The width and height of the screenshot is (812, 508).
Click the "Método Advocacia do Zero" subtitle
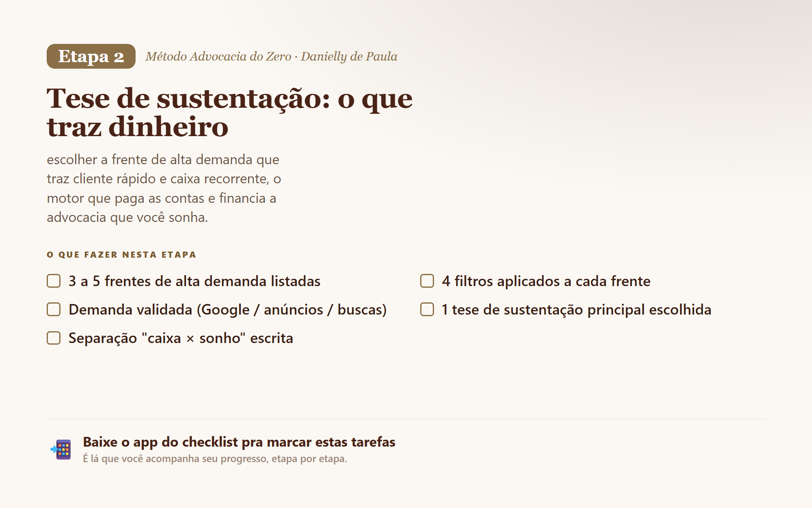(218, 56)
